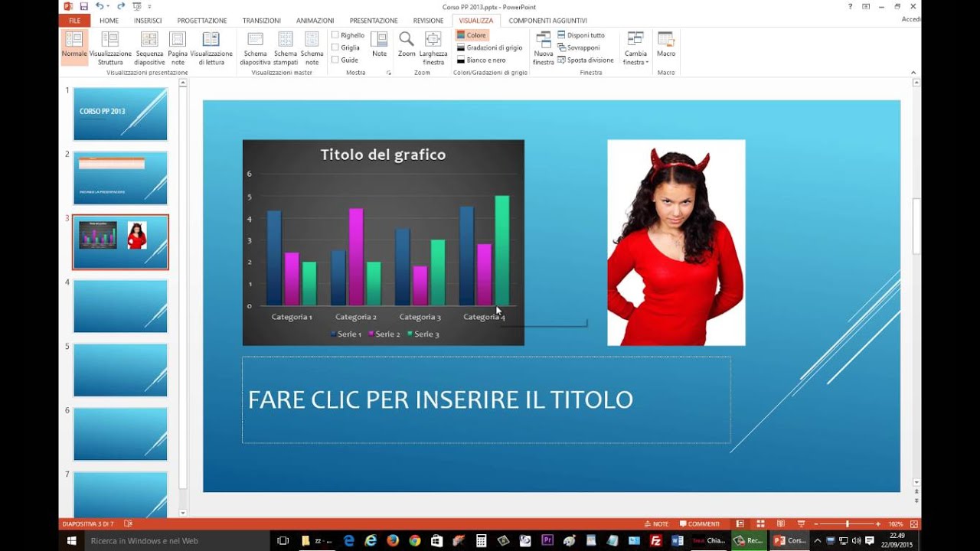Open the FILE tab
The width and height of the screenshot is (980, 551).
coord(74,21)
